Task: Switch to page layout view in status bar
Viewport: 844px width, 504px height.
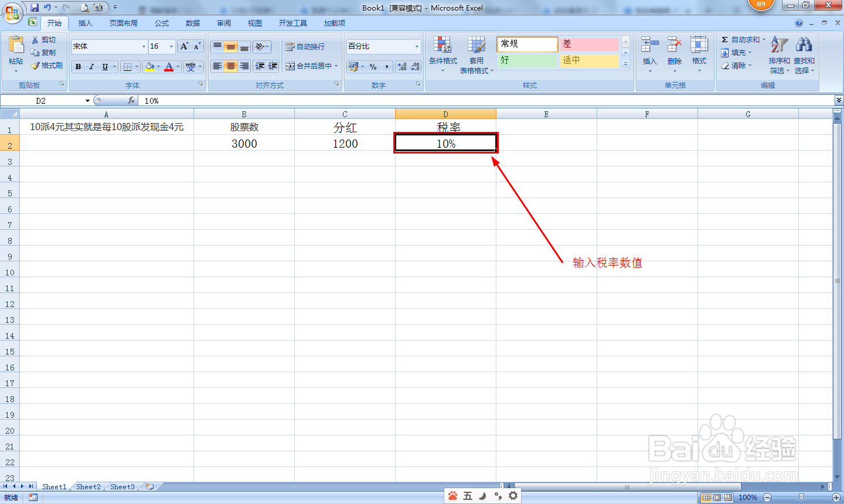Action: click(x=717, y=498)
